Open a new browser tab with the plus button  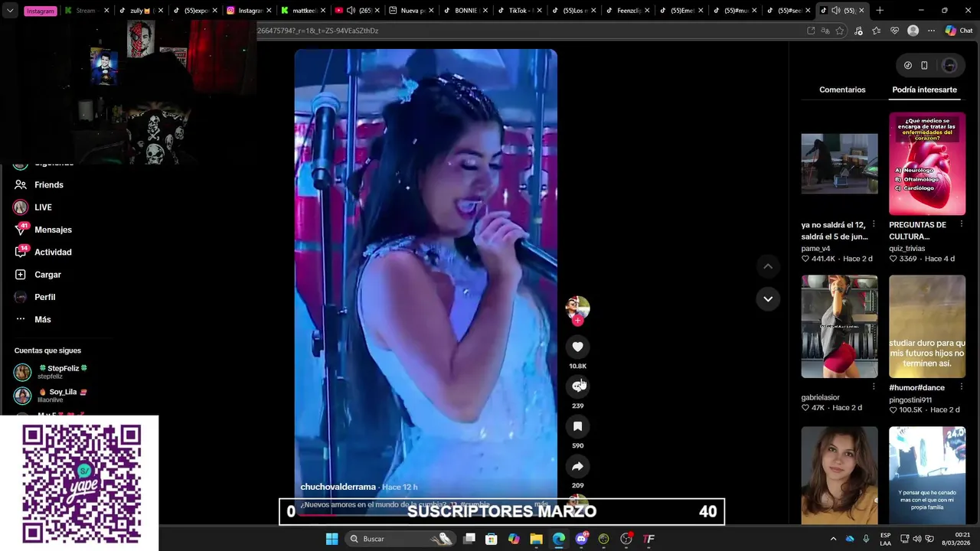(x=880, y=11)
